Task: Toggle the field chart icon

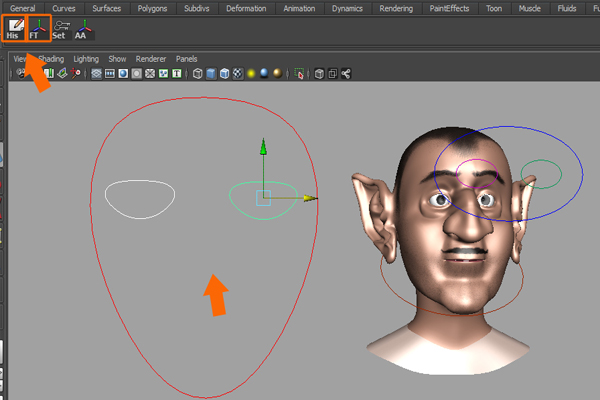Action: (150, 74)
